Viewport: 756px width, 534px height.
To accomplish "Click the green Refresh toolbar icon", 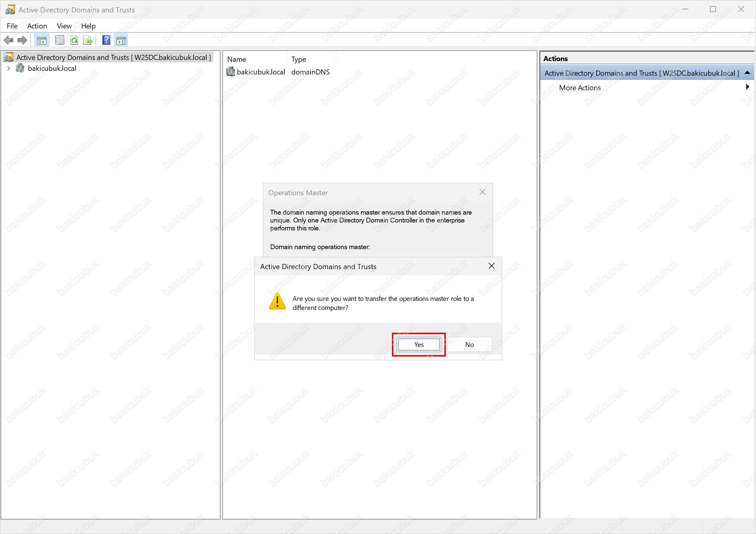I will click(x=75, y=41).
